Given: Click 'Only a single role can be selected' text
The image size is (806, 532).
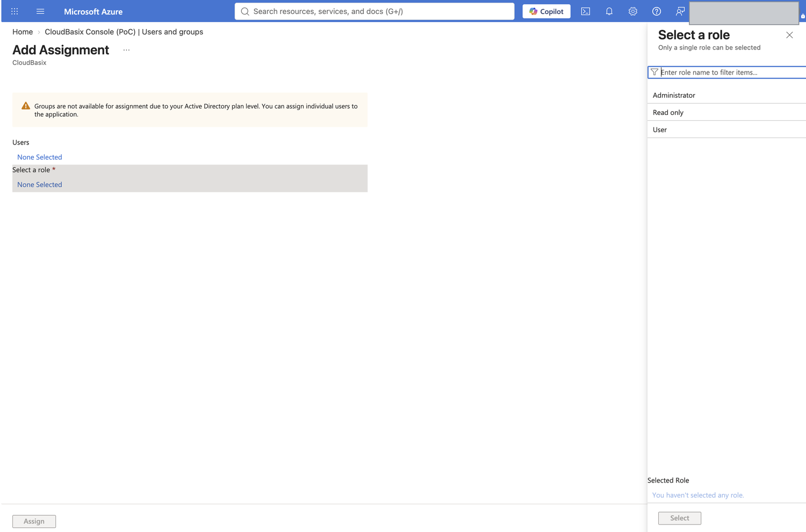Looking at the screenshot, I should point(709,47).
